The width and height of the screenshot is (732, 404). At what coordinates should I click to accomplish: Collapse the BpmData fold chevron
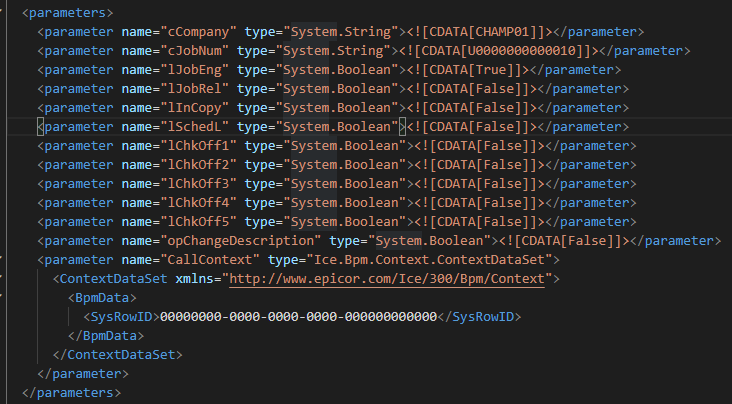pos(1,296)
